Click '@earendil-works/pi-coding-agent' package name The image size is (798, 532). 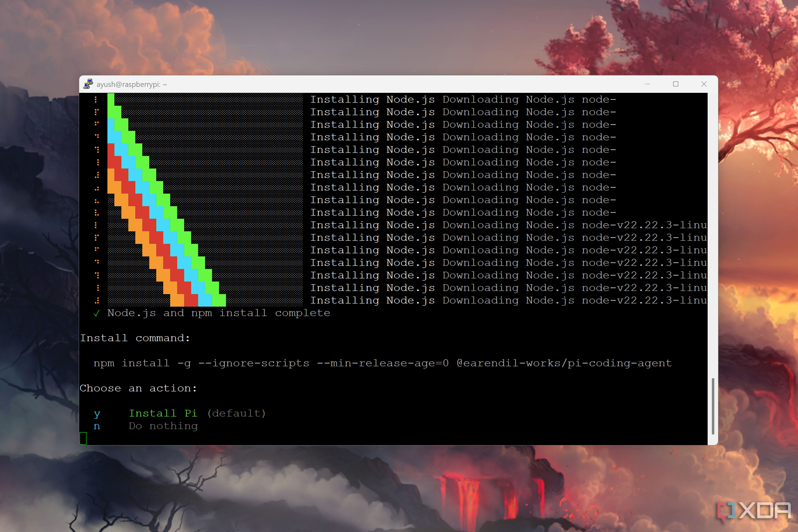(x=564, y=363)
